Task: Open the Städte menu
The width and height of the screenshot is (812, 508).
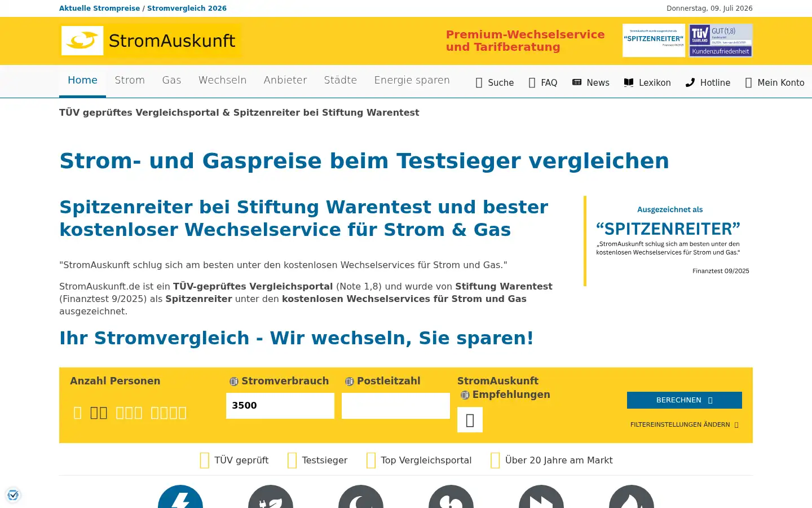Action: pos(341,80)
